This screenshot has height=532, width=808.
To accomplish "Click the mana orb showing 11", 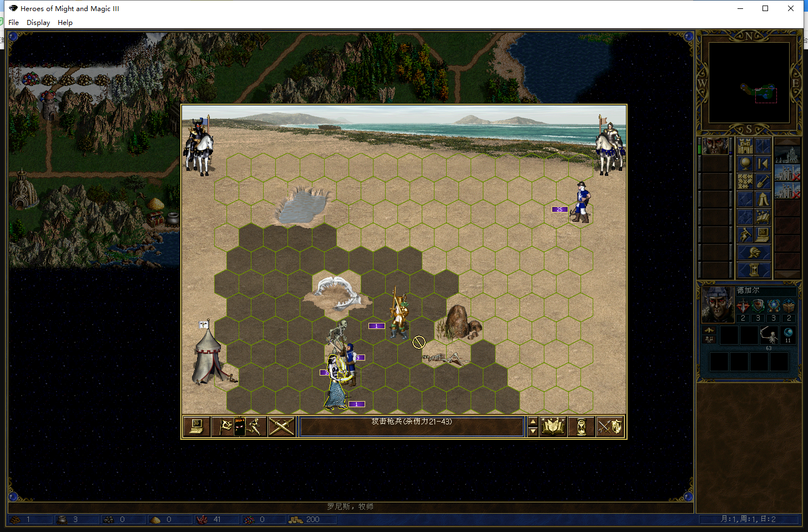I will (788, 335).
